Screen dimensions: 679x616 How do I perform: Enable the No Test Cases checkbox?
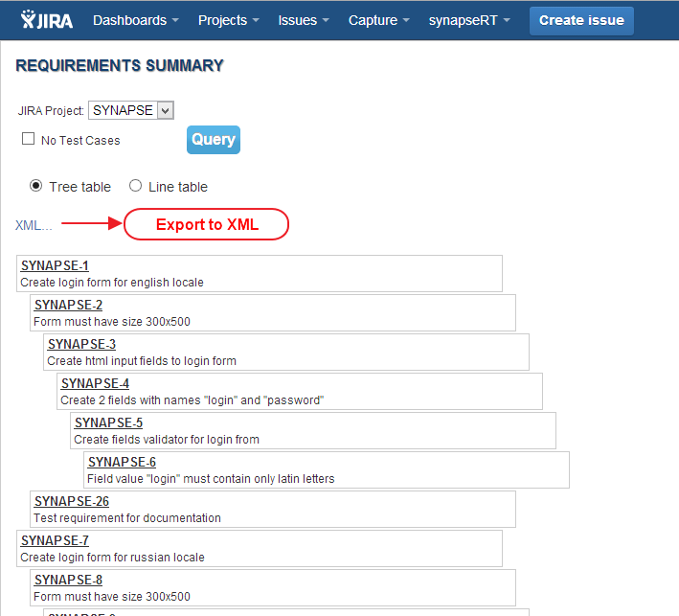[29, 139]
